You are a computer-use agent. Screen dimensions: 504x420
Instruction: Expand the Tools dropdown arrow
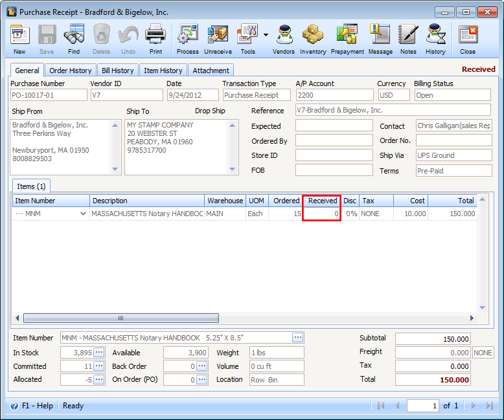coord(266,35)
